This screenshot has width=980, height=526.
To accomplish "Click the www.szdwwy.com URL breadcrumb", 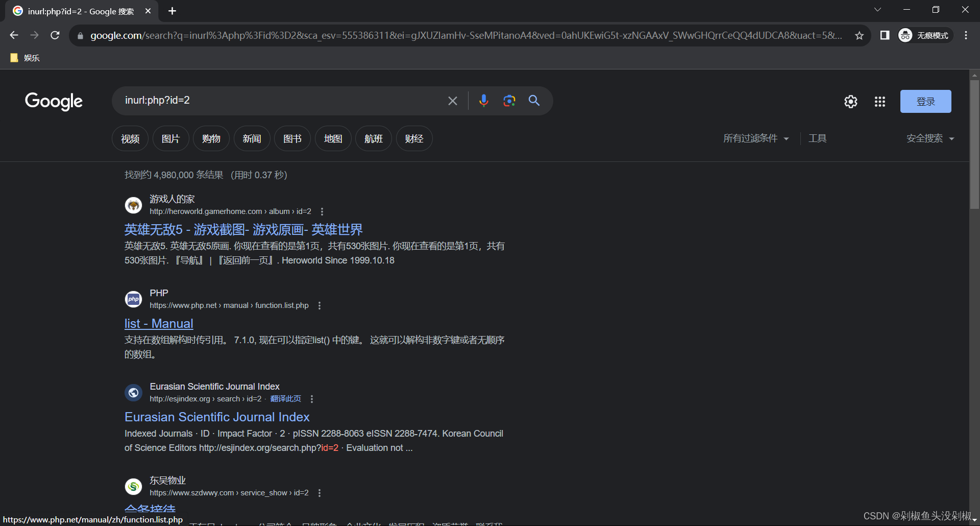I will (x=229, y=493).
